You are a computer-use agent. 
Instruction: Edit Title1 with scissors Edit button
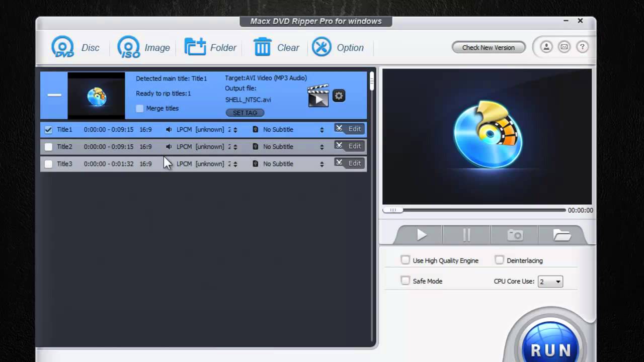(349, 129)
